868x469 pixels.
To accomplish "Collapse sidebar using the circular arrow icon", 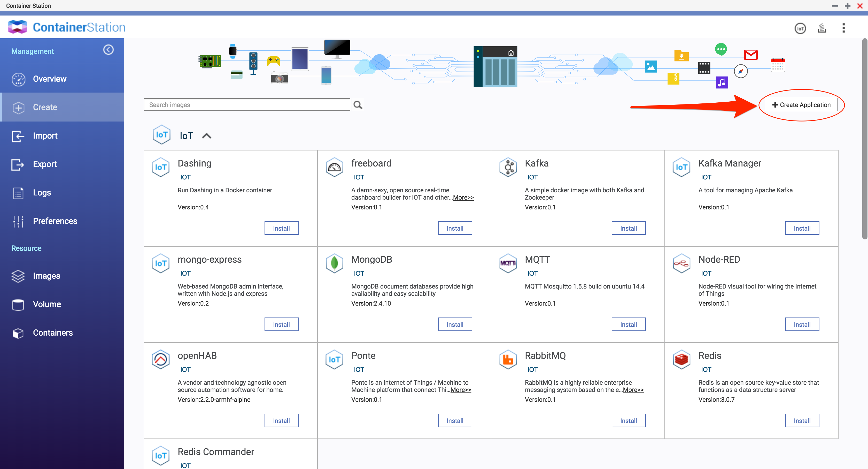I will pos(108,50).
